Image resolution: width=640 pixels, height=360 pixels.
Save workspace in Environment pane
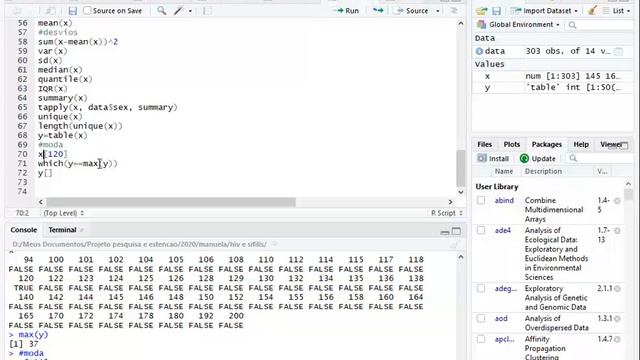[x=496, y=11]
